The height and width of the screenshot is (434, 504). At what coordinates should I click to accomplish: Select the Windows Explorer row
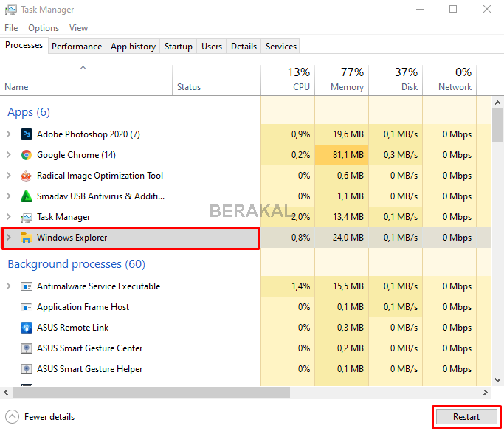click(246, 238)
